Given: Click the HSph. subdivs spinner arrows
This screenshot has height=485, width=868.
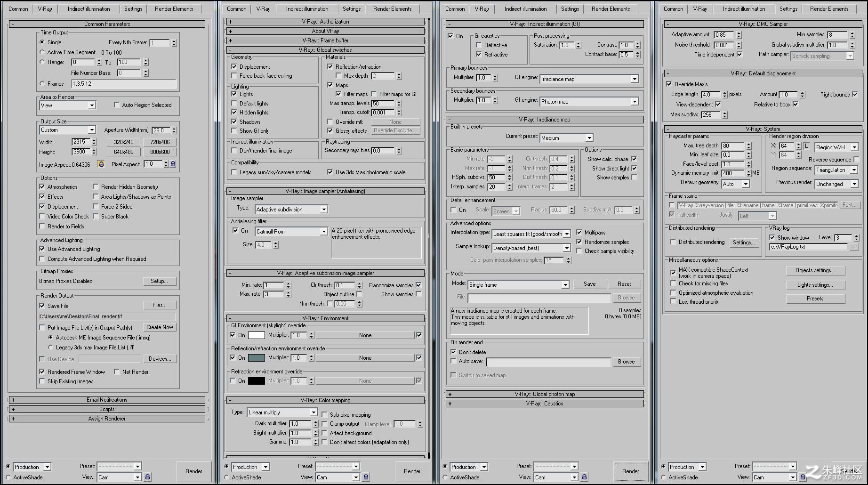Looking at the screenshot, I should coord(509,178).
